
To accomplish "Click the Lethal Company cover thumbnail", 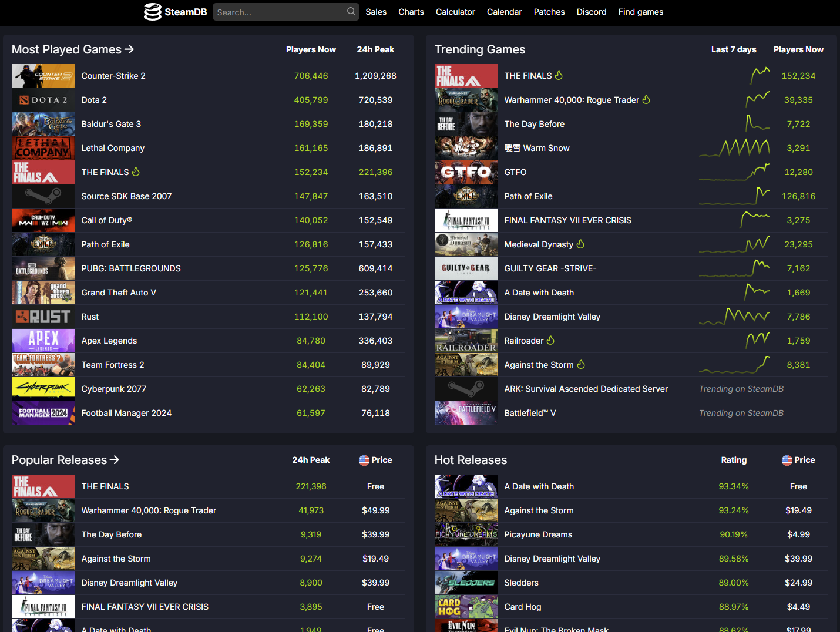I will pyautogui.click(x=43, y=148).
